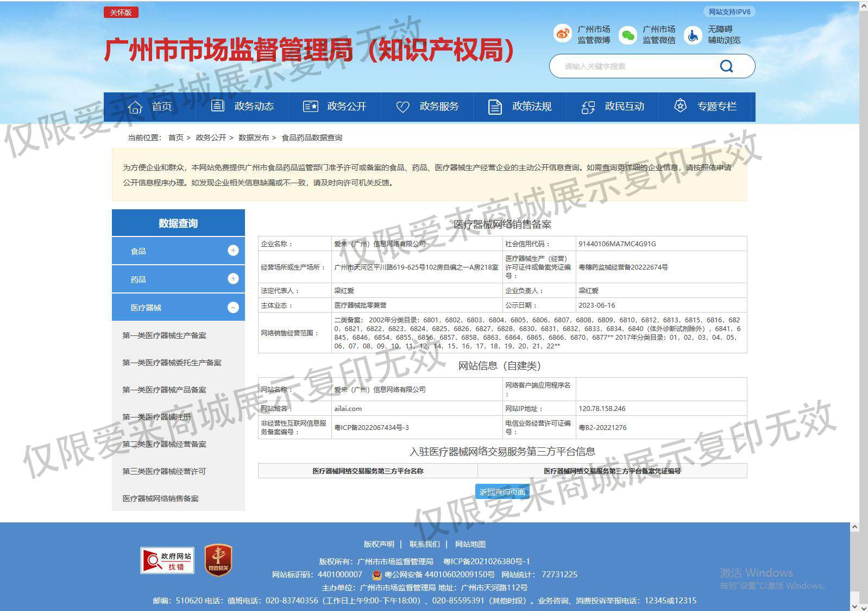868x611 pixels.
Task: Open the 联系我们 footer link
Action: click(425, 544)
